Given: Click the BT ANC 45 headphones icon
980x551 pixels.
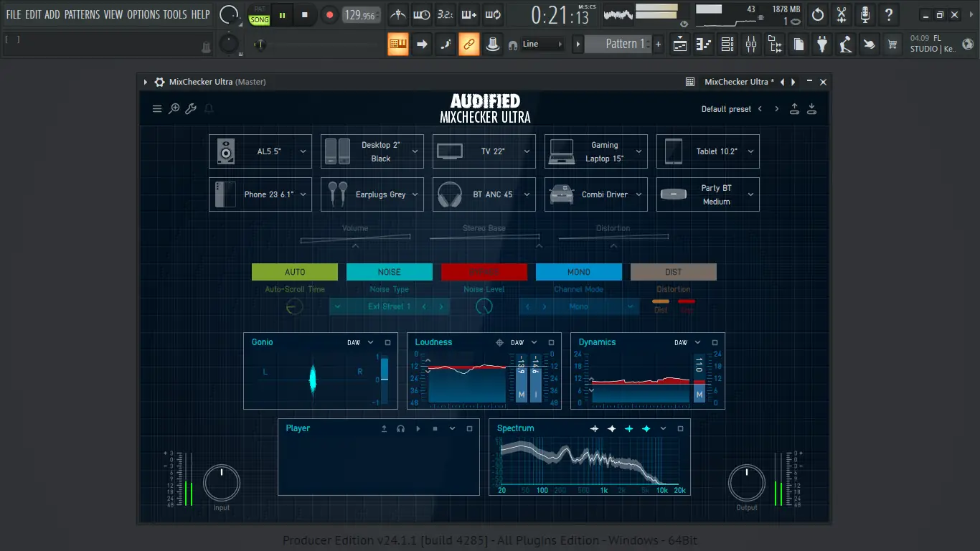Looking at the screenshot, I should (449, 194).
